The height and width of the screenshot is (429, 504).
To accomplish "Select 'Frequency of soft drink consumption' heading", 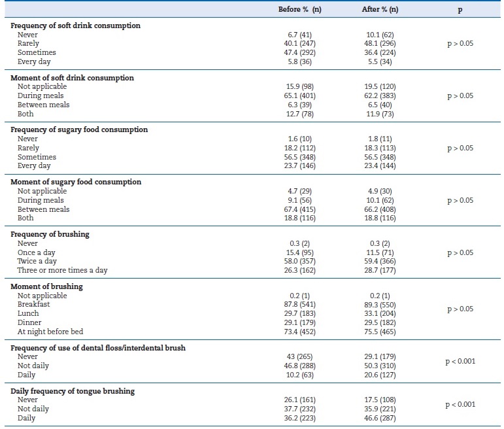I will click(x=75, y=26).
